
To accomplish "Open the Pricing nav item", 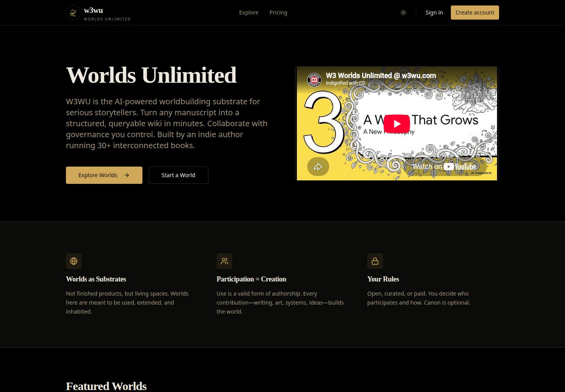I will pyautogui.click(x=278, y=13).
